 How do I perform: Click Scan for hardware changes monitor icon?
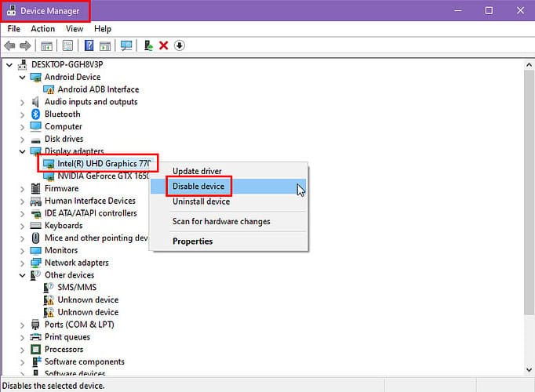(126, 45)
